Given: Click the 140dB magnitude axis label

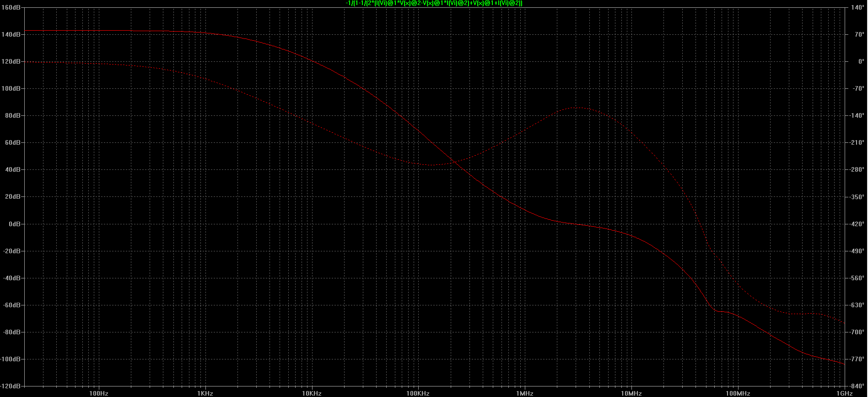Looking at the screenshot, I should click(x=11, y=34).
